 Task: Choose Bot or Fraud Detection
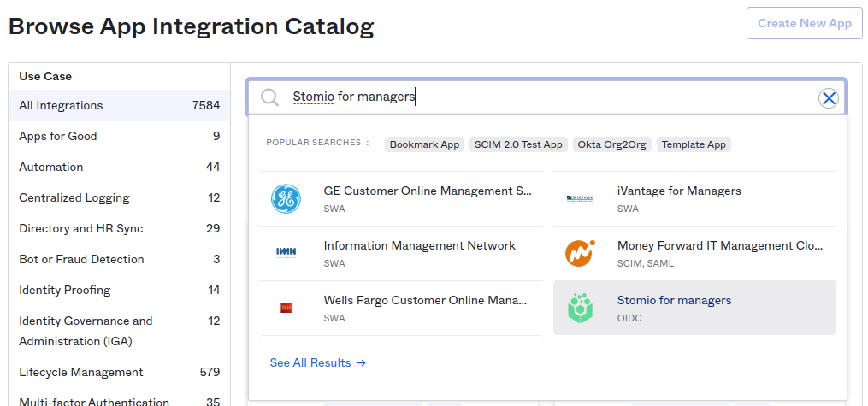pyautogui.click(x=120, y=260)
